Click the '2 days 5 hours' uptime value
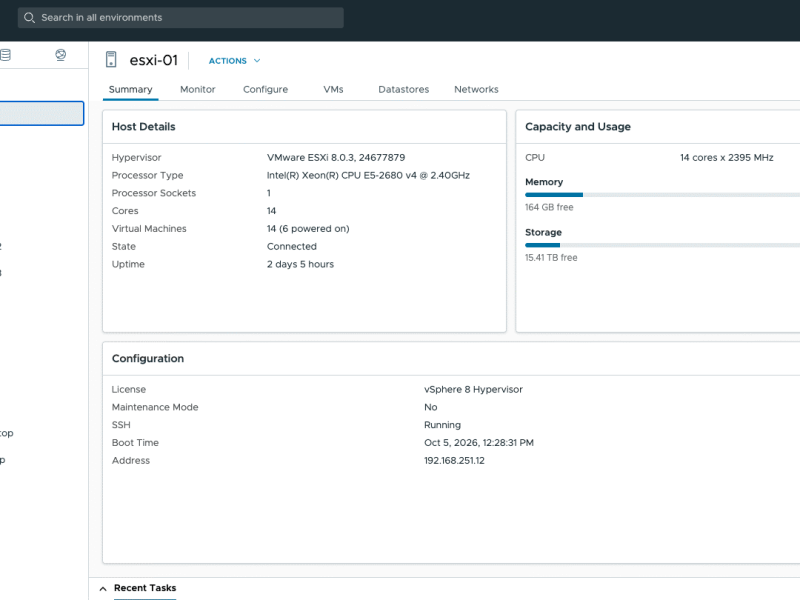The width and height of the screenshot is (800, 600). coord(300,264)
